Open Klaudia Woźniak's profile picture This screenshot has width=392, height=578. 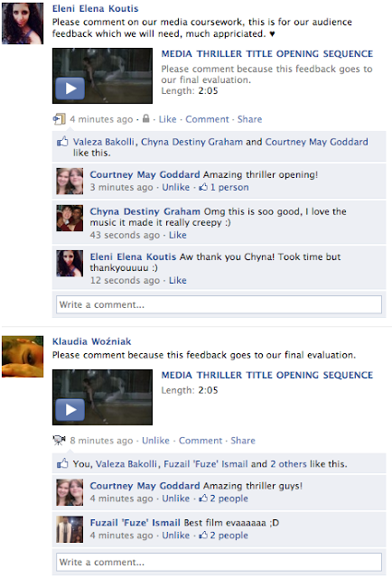[23, 357]
